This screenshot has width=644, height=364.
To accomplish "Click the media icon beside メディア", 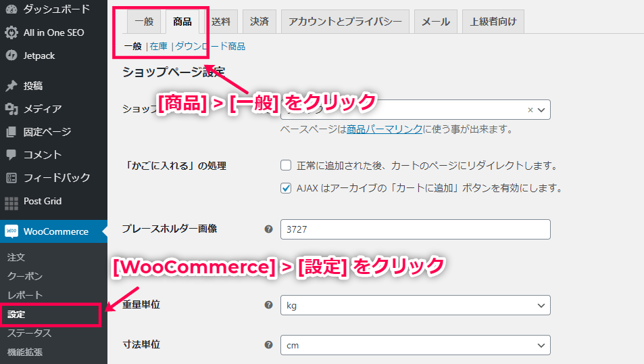I will [x=11, y=108].
